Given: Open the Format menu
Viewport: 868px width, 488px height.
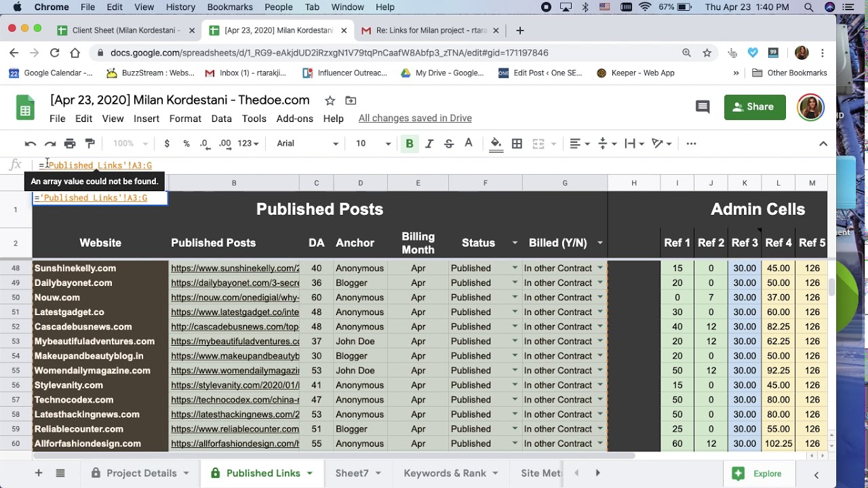Looking at the screenshot, I should pos(185,119).
